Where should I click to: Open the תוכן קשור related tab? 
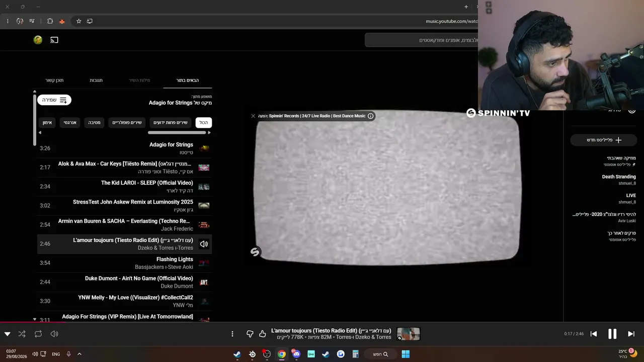coord(54,80)
